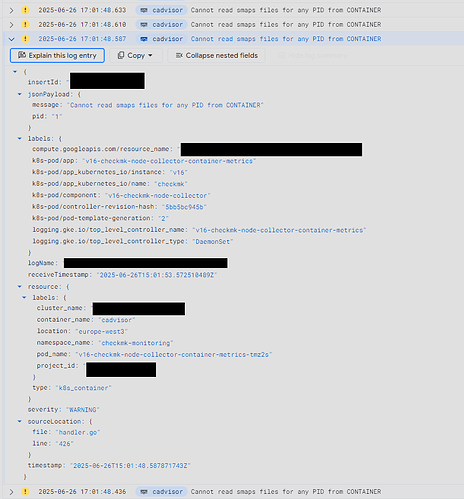
Task: Click the severity WARNING value
Action: [x=83, y=410]
